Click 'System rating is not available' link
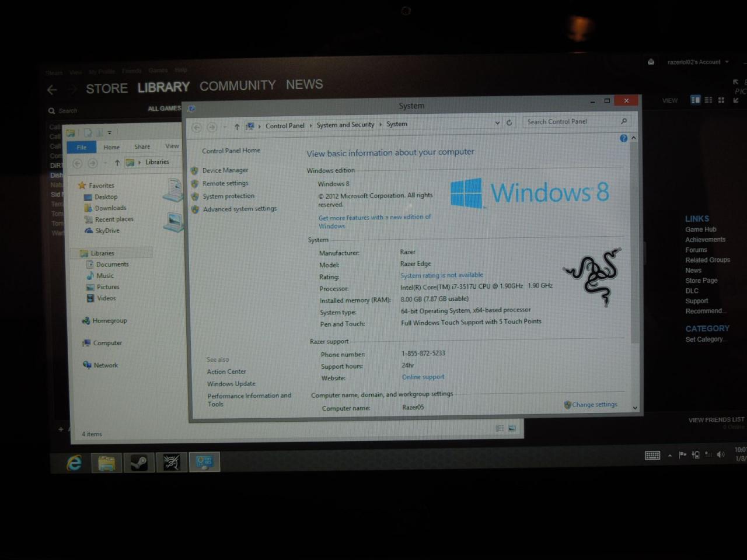Image resolution: width=747 pixels, height=560 pixels. (442, 275)
